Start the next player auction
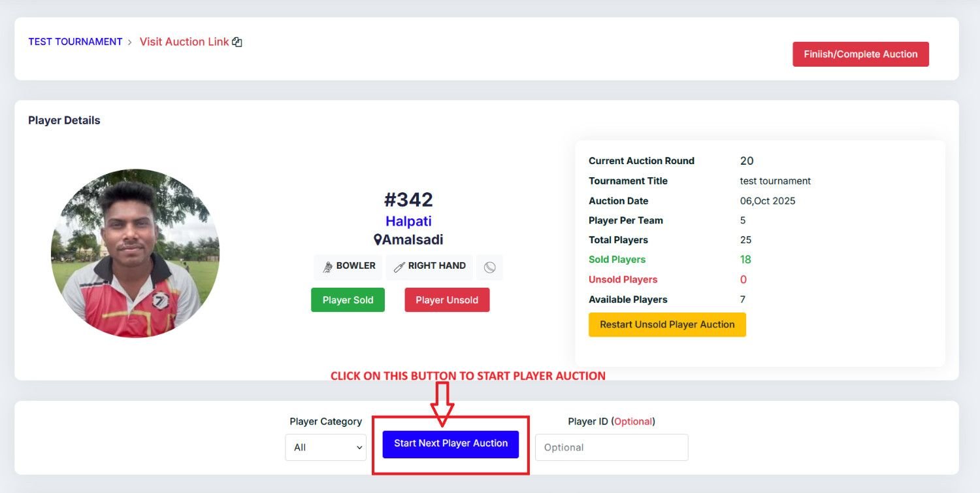This screenshot has width=980, height=493. (451, 444)
